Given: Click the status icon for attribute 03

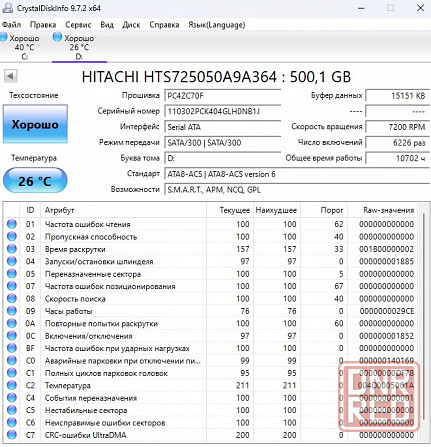Looking at the screenshot, I should click(x=12, y=249).
